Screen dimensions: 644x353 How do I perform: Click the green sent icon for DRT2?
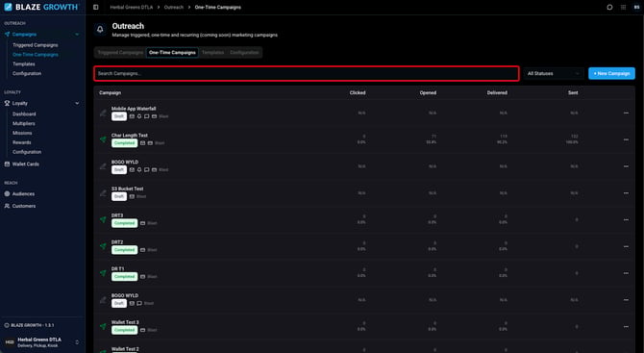[103, 246]
